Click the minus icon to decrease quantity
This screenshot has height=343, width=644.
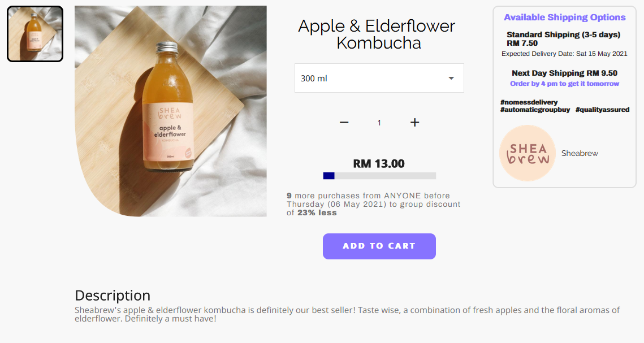[x=344, y=122]
